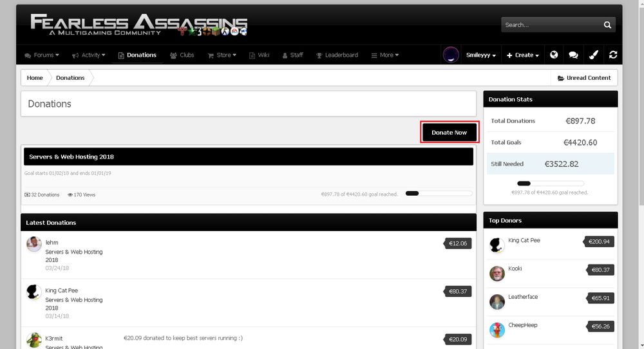Click Kooki's avatar in Top Donors
The width and height of the screenshot is (644, 349).
coord(497,274)
